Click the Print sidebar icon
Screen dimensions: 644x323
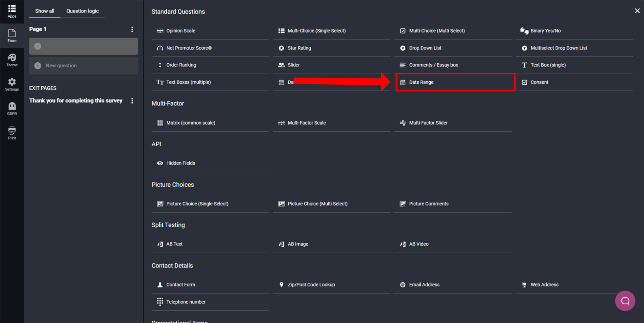pos(12,133)
